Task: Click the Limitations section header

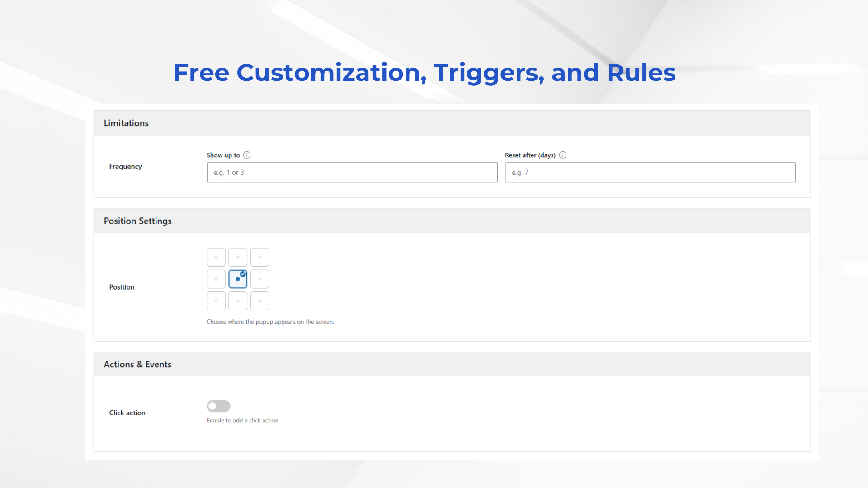Action: pyautogui.click(x=126, y=123)
